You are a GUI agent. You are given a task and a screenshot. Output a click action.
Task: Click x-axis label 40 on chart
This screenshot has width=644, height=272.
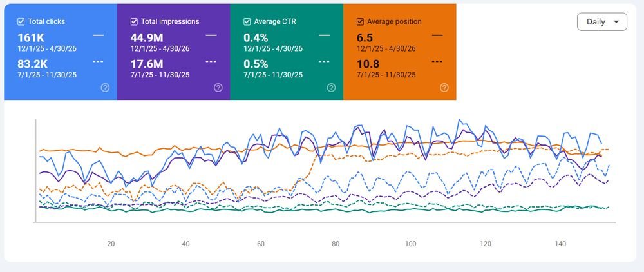(185, 244)
